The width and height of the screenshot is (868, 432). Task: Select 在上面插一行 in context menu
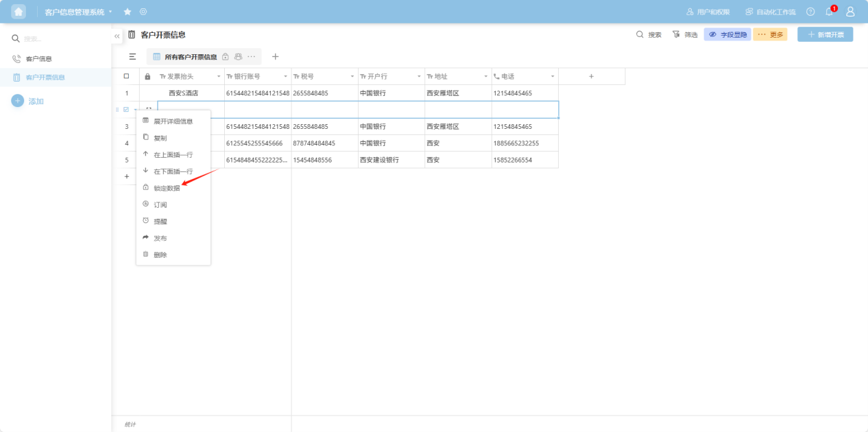(x=173, y=154)
